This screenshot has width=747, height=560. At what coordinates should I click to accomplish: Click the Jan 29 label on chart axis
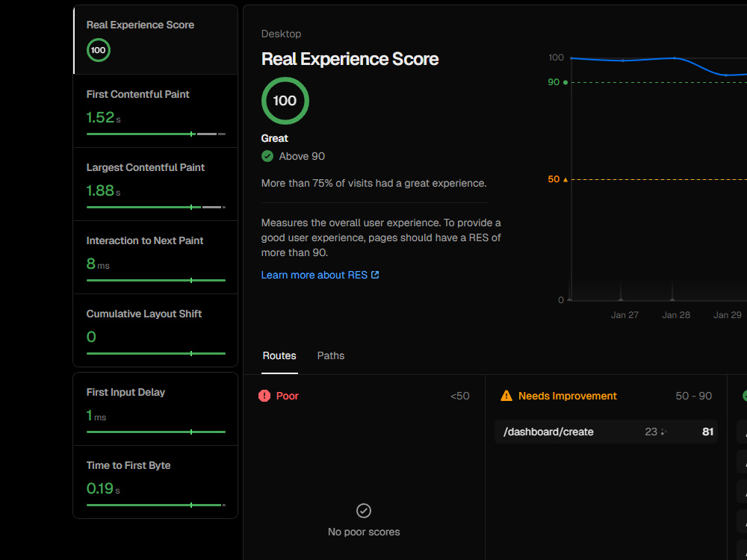click(x=727, y=315)
